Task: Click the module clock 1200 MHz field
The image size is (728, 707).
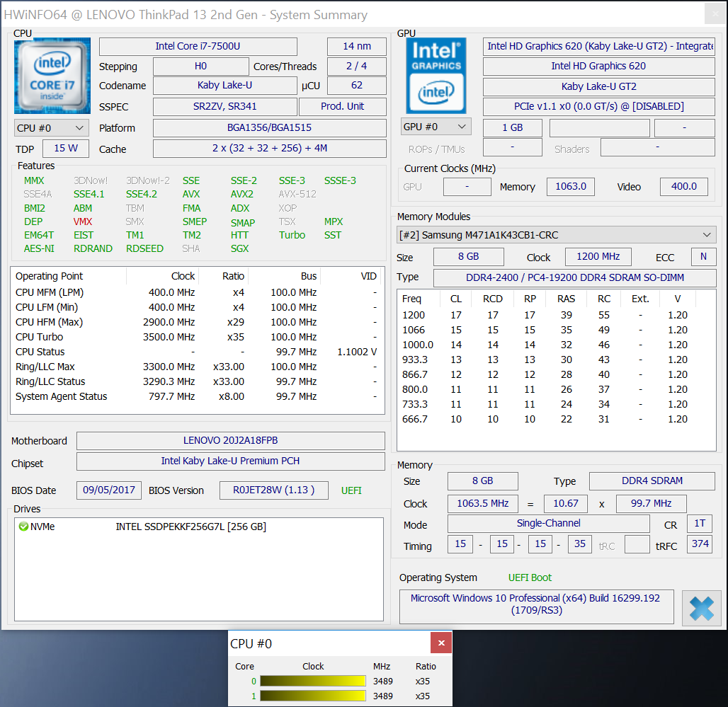Action: (598, 256)
